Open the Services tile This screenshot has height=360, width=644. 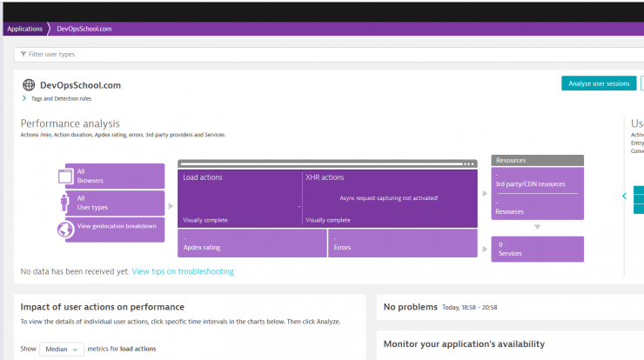point(537,249)
